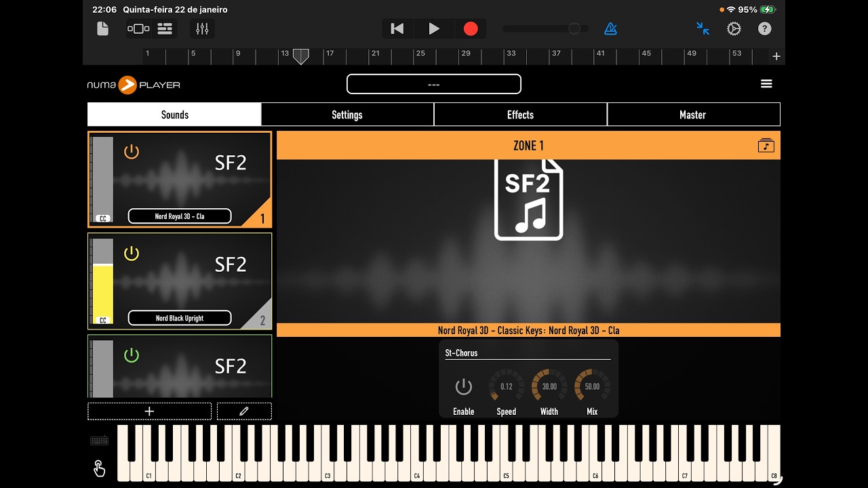Open the Numa Player hamburger menu
The height and width of the screenshot is (488, 868).
766,84
